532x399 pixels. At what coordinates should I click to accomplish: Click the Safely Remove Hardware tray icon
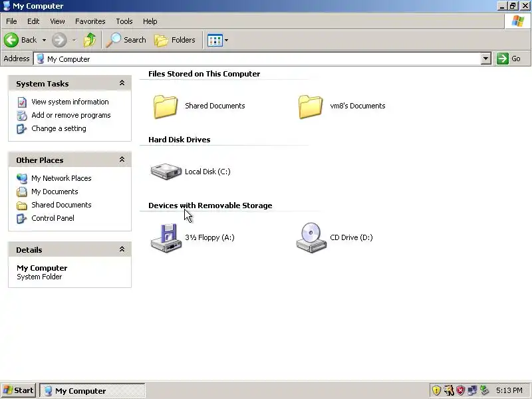[x=484, y=390]
